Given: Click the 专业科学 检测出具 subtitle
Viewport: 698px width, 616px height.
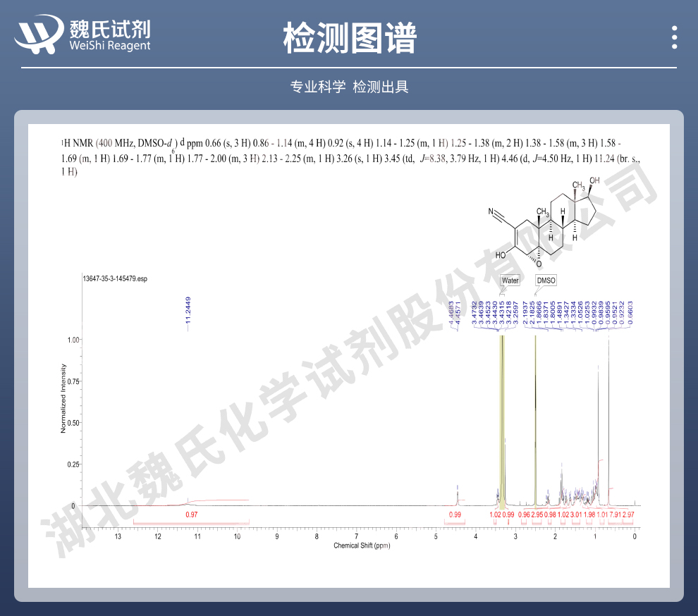Looking at the screenshot, I should 349,87.
